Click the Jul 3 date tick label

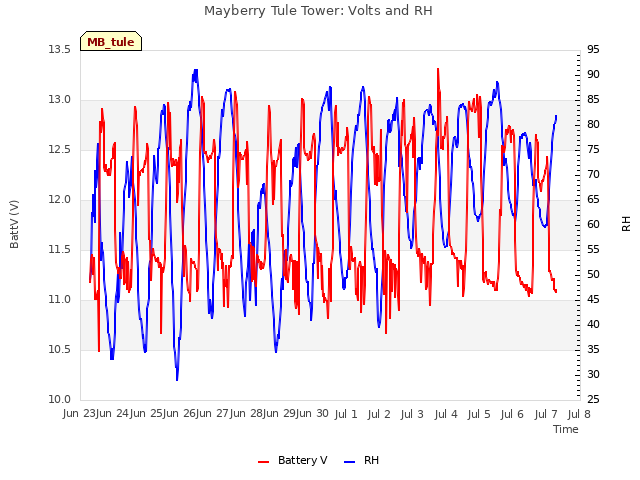pos(412,414)
